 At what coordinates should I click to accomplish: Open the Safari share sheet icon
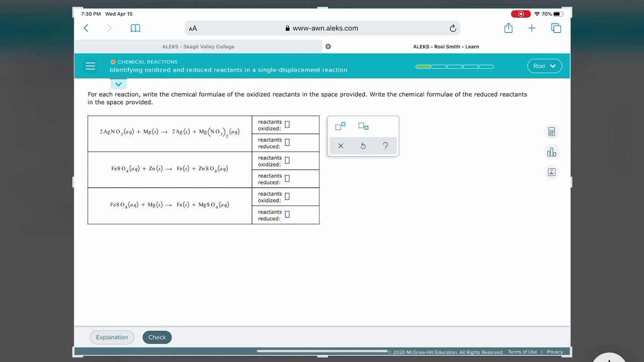point(508,28)
